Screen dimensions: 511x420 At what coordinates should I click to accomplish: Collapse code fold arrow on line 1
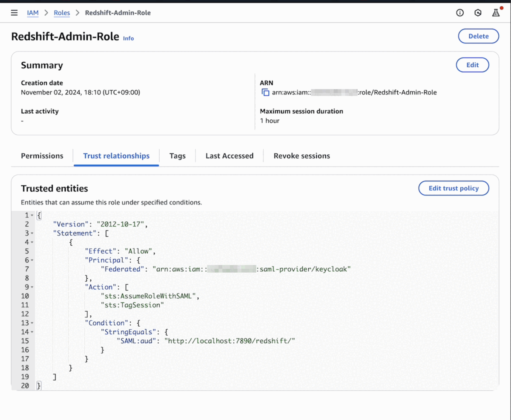pos(32,216)
